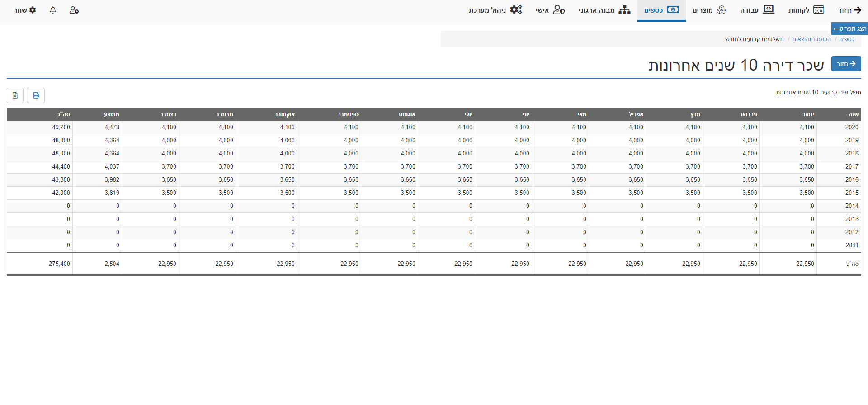
Task: Open the ניהול מערכת menu
Action: (x=495, y=10)
